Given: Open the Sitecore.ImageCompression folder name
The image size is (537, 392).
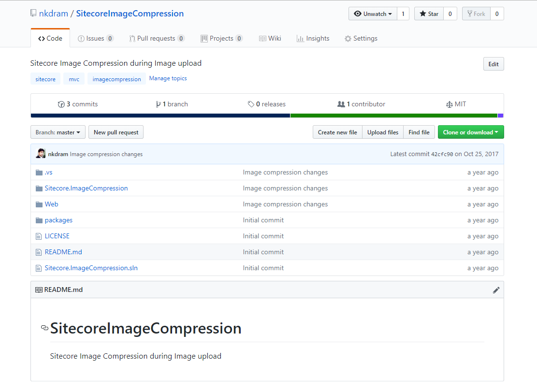Looking at the screenshot, I should coord(87,189).
